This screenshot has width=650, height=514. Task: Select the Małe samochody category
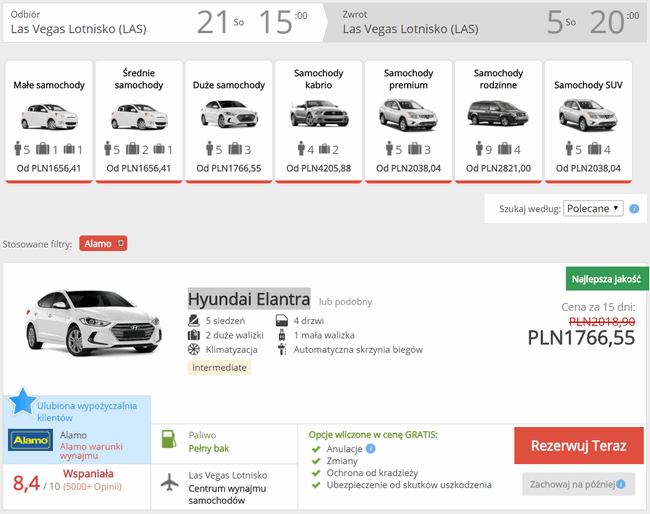tap(49, 121)
